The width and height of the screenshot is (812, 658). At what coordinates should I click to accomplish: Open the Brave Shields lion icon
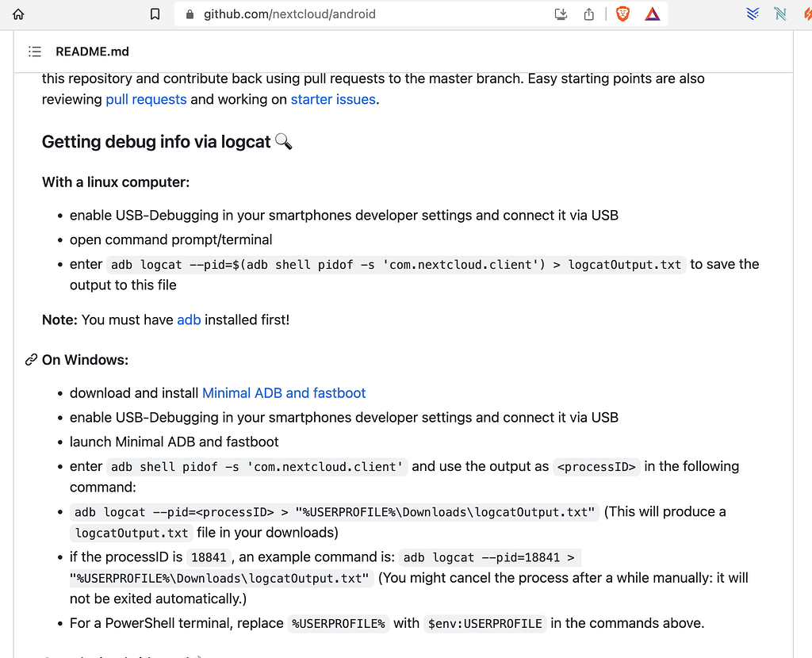pyautogui.click(x=623, y=13)
